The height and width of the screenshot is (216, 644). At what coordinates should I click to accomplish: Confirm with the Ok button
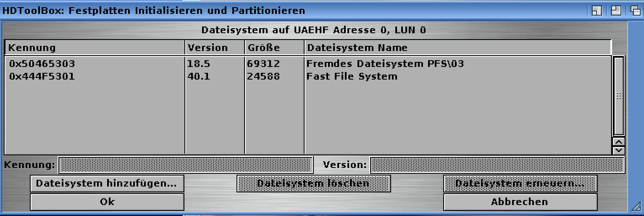(107, 202)
